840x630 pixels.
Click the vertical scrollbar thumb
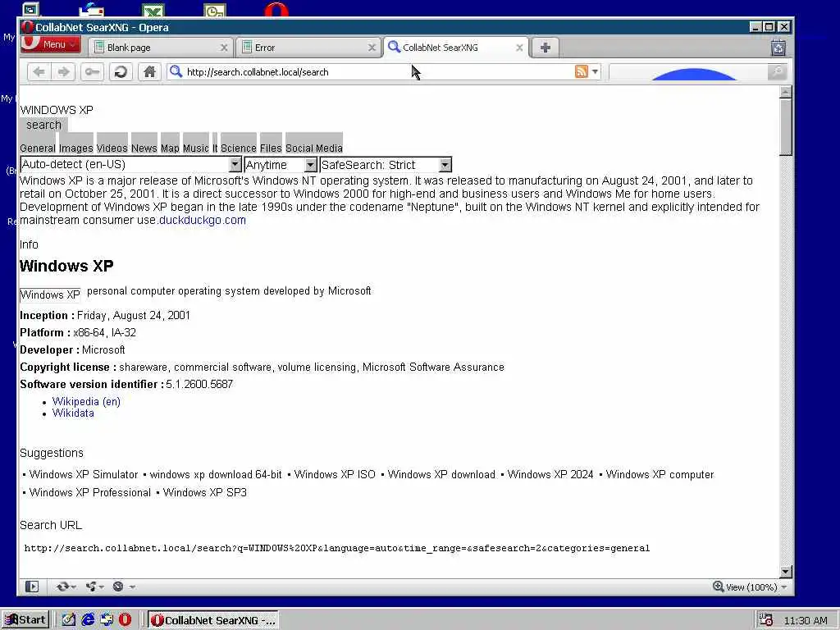[785, 127]
